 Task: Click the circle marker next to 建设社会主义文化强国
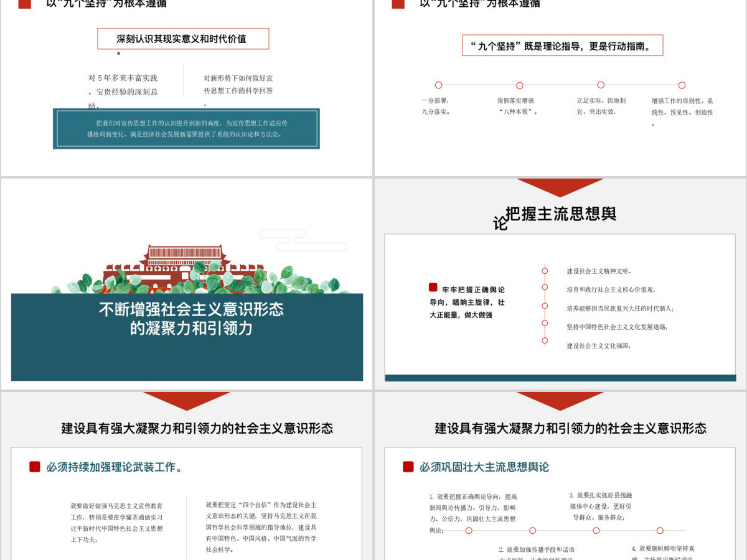click(545, 340)
